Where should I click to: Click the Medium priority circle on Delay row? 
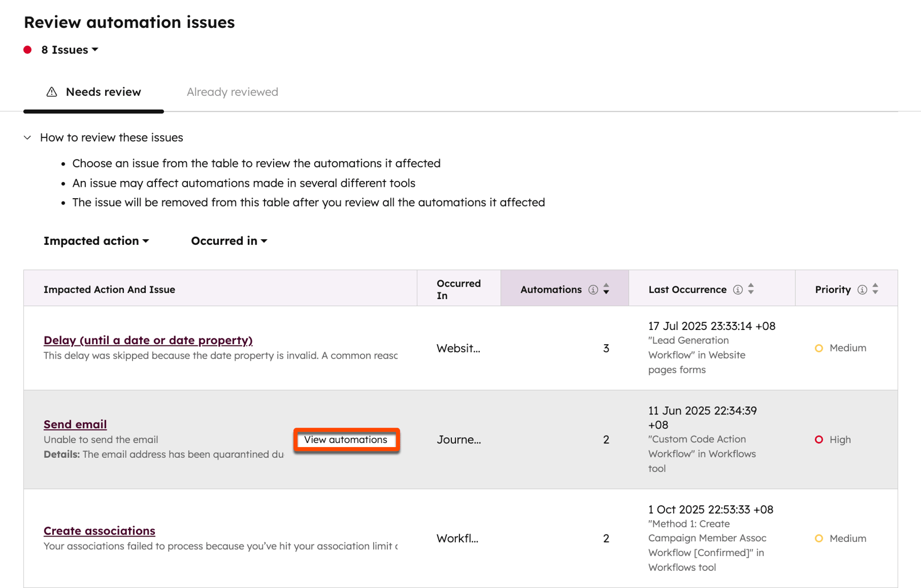pos(819,348)
